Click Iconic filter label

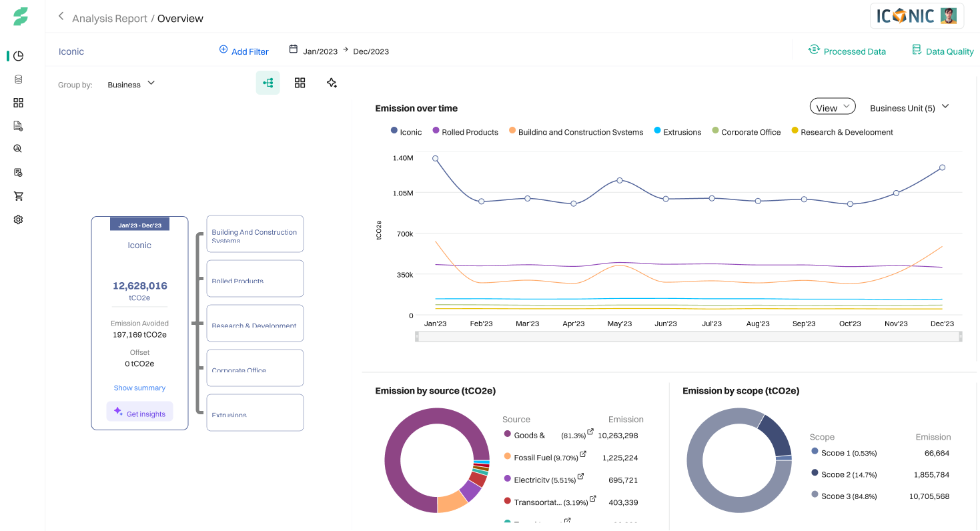pyautogui.click(x=71, y=51)
